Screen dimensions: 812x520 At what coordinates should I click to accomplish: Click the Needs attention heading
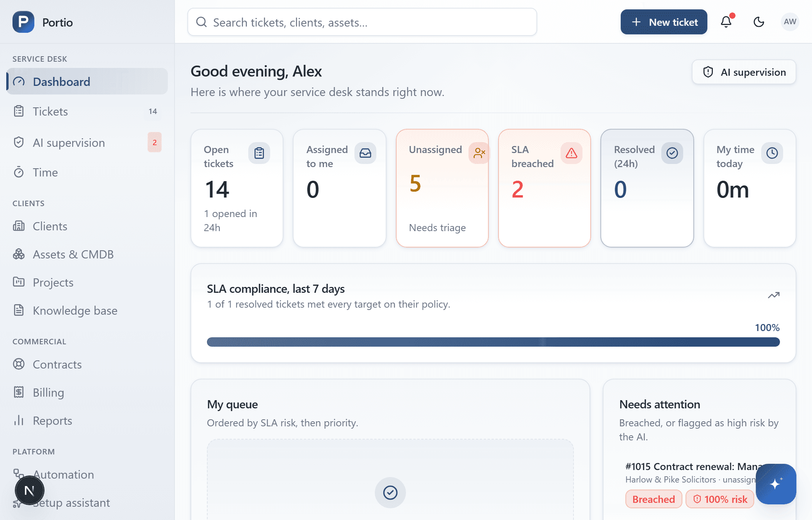click(660, 404)
